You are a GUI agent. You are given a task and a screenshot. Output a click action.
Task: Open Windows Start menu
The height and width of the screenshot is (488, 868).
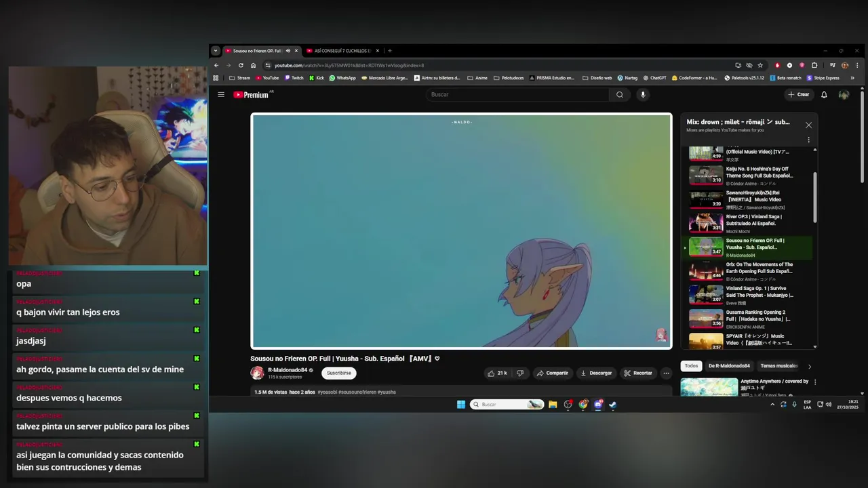pos(461,405)
